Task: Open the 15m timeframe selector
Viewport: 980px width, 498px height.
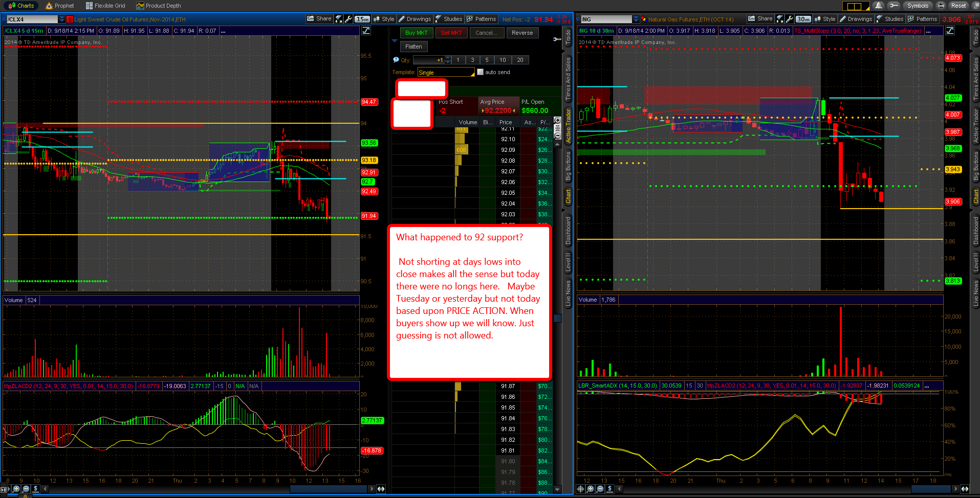Action: 362,19
